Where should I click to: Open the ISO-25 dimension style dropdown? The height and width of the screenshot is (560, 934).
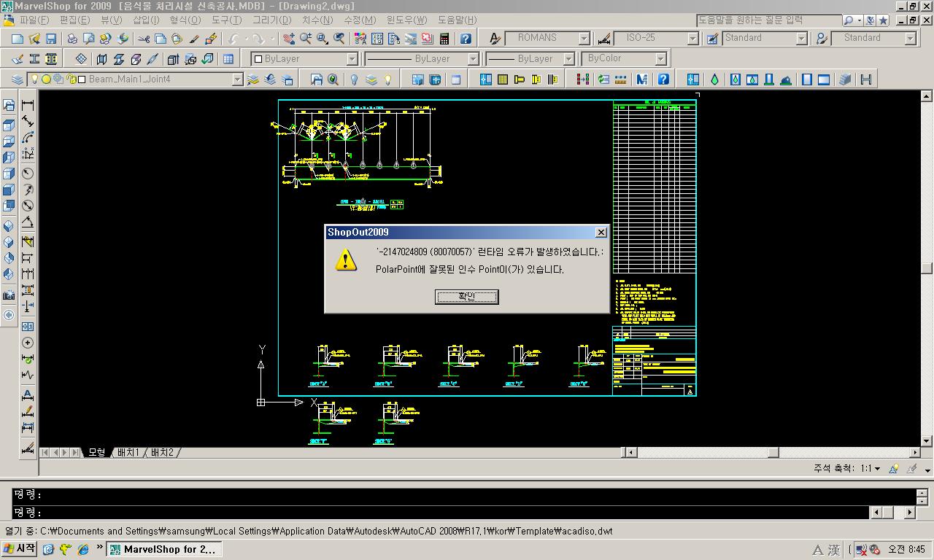coord(693,38)
